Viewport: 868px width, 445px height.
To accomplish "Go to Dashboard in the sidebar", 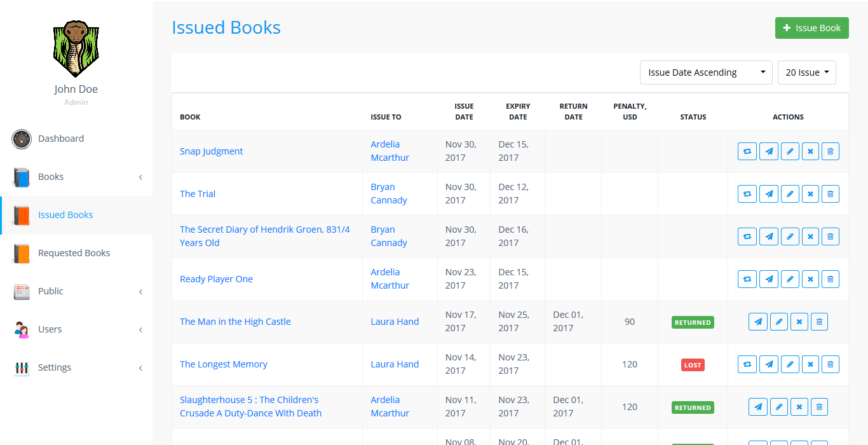I will pos(61,139).
